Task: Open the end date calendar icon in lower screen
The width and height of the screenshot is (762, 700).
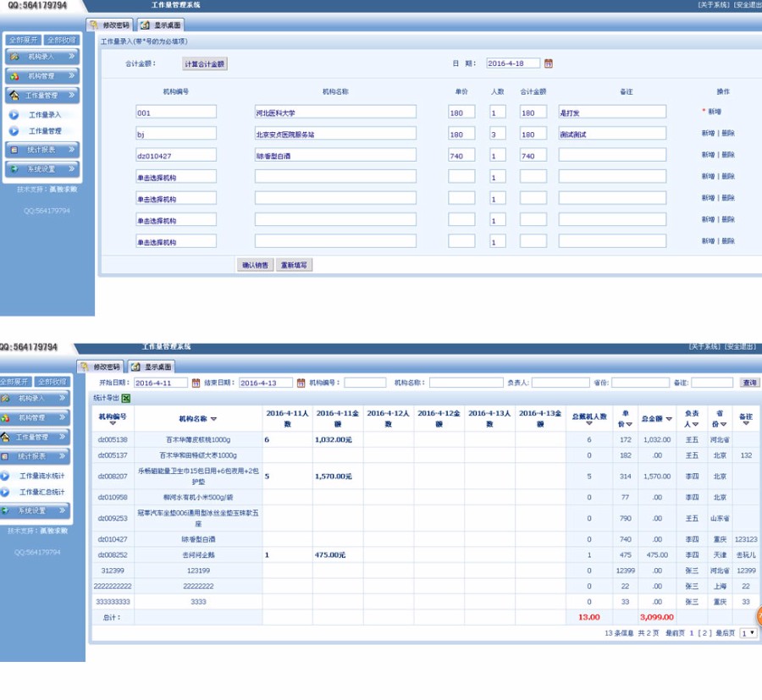Action: coord(301,383)
